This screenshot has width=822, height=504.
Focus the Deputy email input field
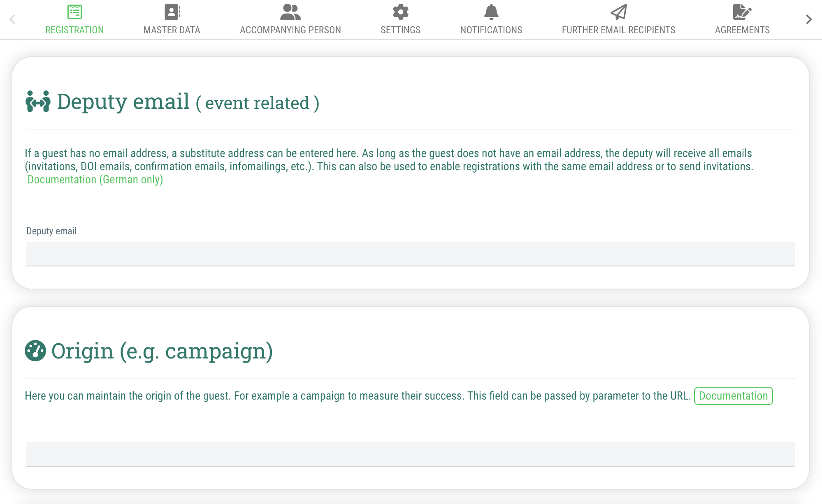click(x=411, y=254)
